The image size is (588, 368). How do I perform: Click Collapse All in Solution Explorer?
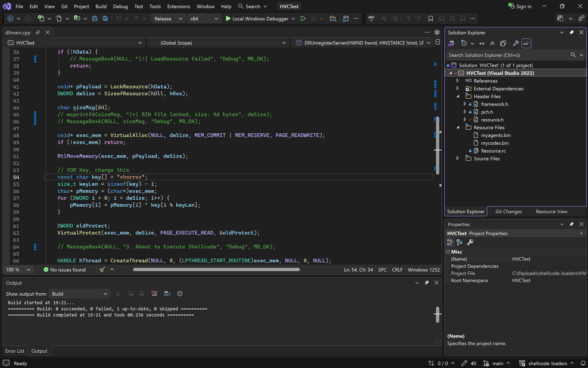pos(492,43)
